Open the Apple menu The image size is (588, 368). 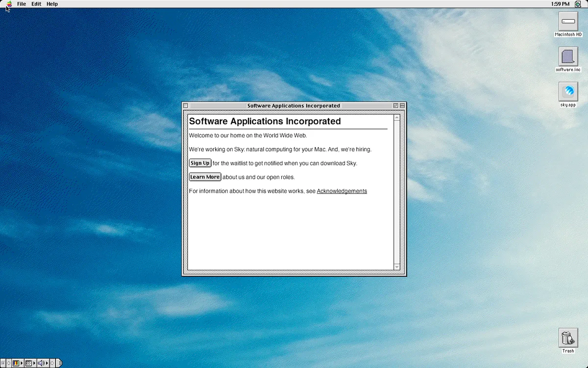[9, 4]
